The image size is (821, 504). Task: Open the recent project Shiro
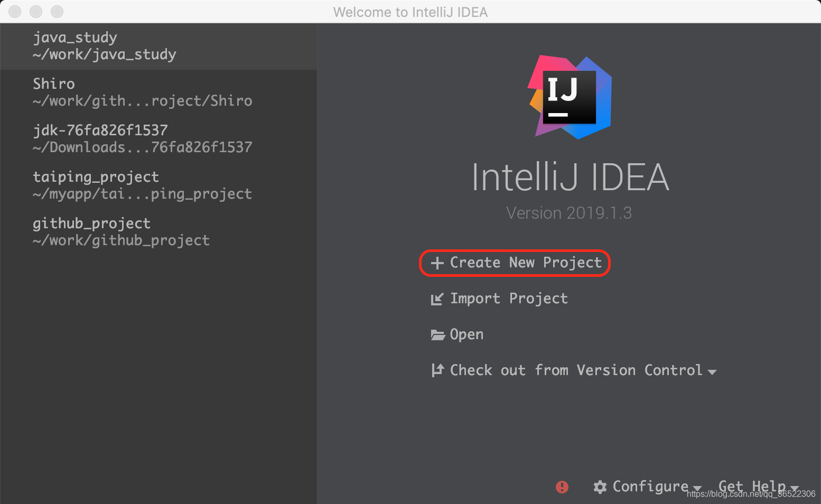click(158, 92)
